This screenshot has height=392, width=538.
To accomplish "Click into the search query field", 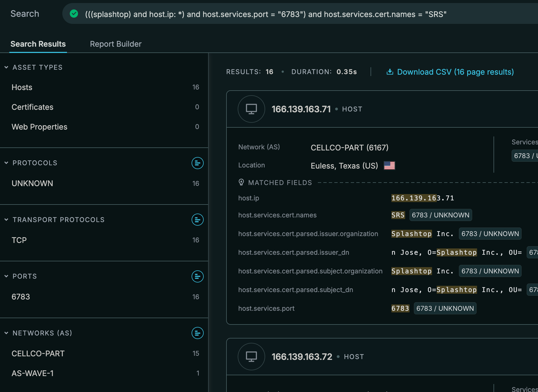I will coord(265,14).
